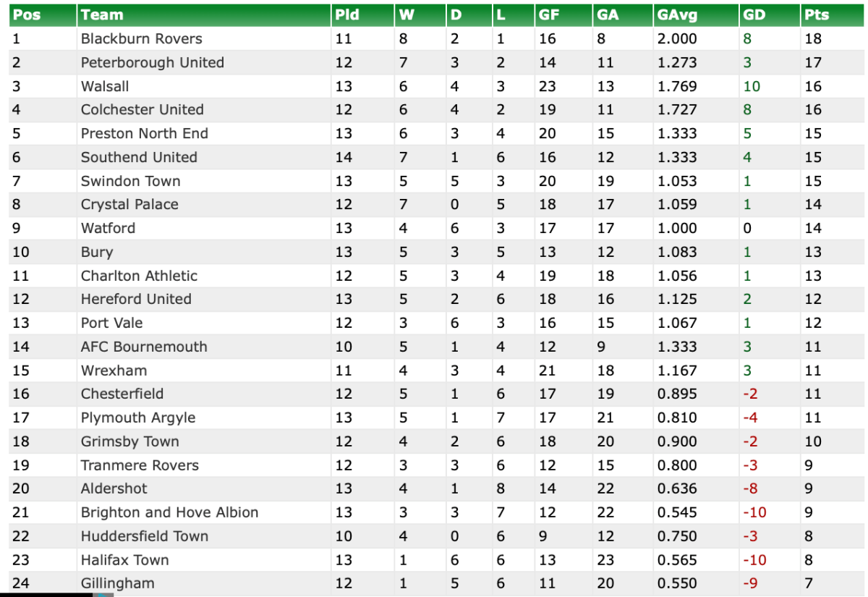
Task: Click the Pts column header
Action: point(817,14)
